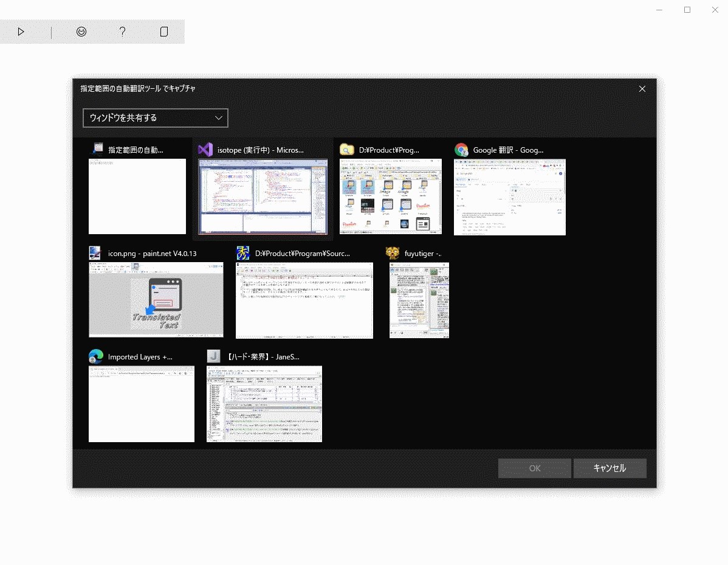728x565 pixels.
Task: Click the OK button
Action: 534,468
